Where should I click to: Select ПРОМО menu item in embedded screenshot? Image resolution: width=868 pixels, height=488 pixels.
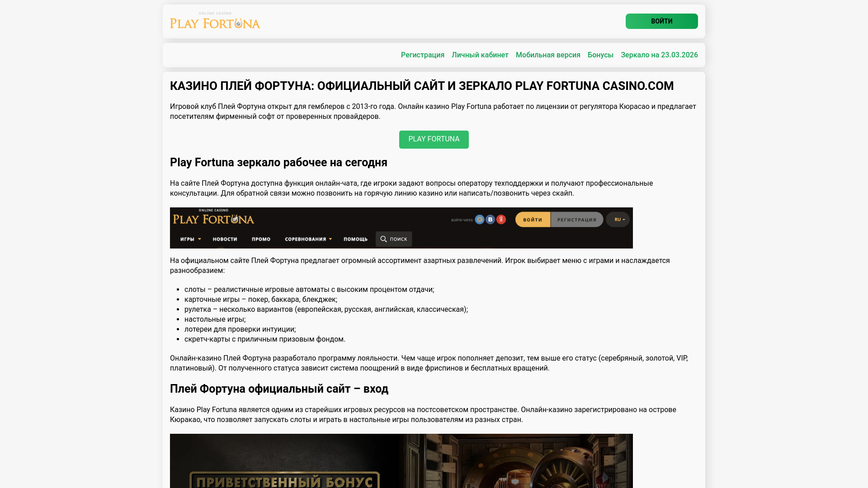(x=261, y=239)
